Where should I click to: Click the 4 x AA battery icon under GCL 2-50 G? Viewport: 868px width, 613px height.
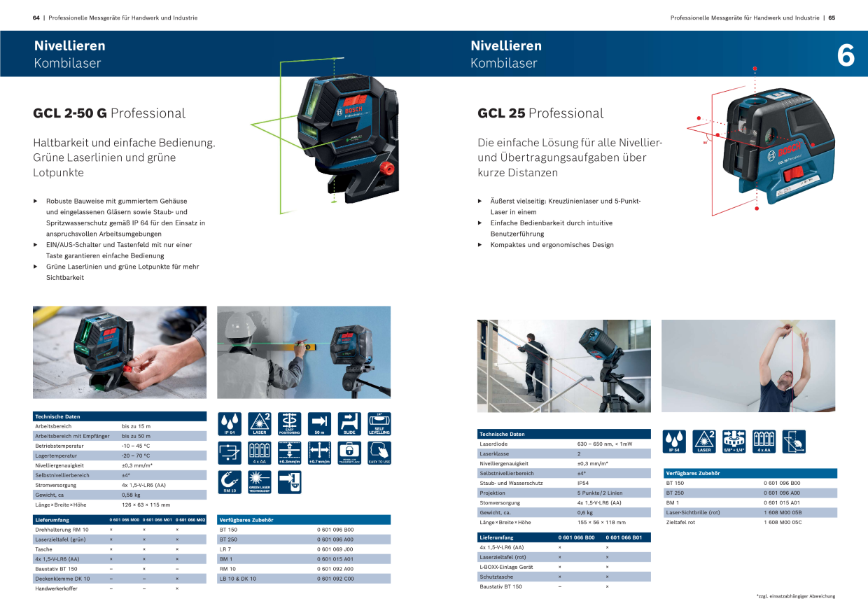260,453
